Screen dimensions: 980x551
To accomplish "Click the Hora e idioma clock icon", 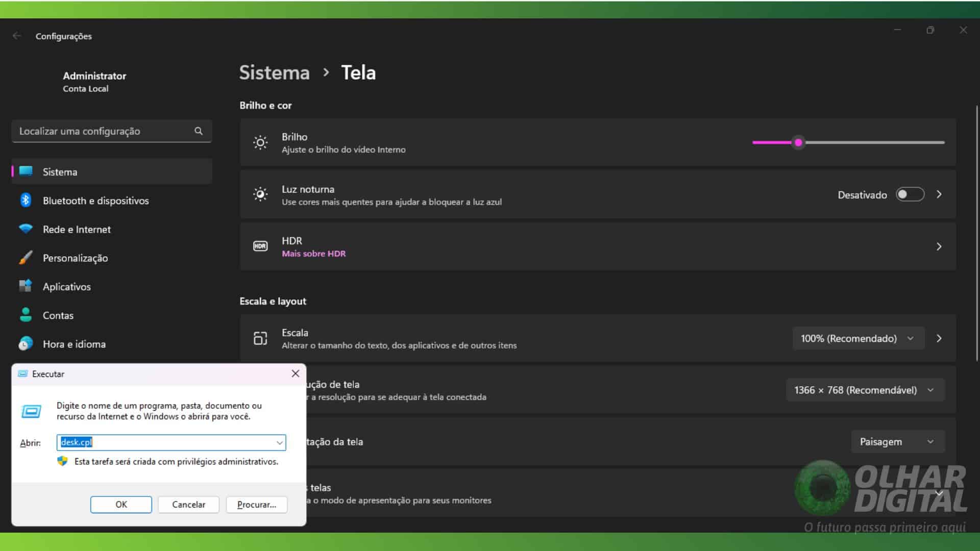I will point(26,344).
